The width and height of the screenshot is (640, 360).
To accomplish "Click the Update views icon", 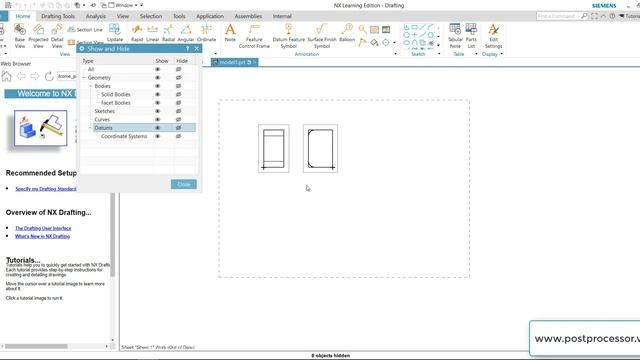I will [x=115, y=33].
